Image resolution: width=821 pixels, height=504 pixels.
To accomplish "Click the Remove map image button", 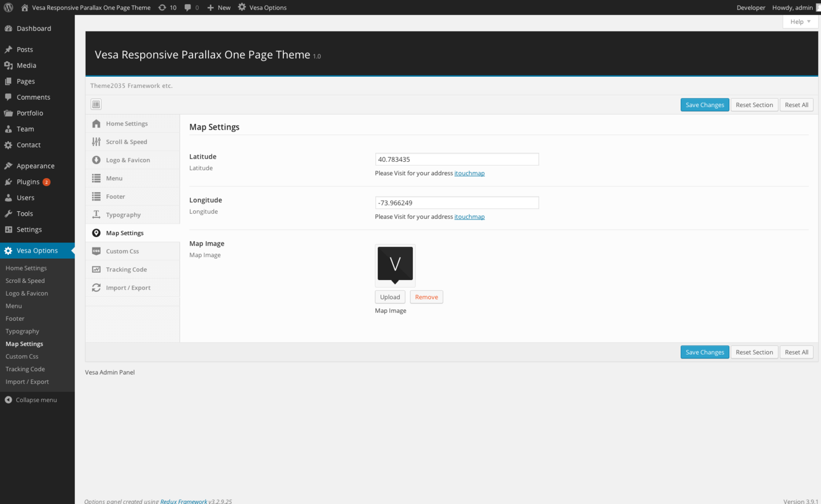I will click(x=426, y=297).
